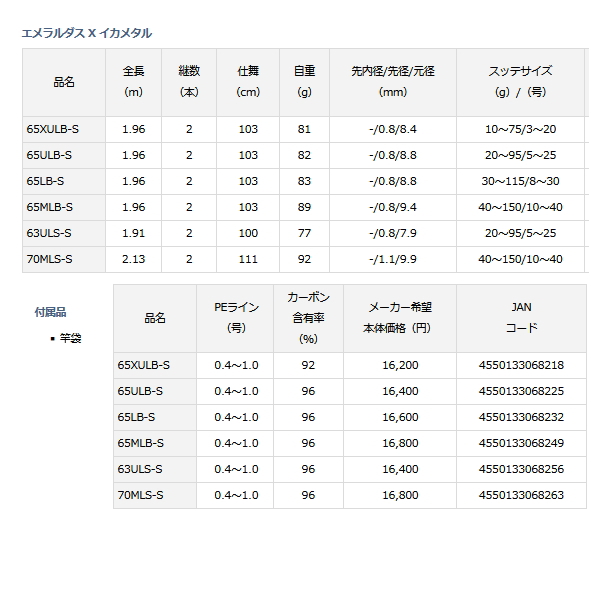This screenshot has width=600, height=600.
Task: Click the JANコード column header
Action: point(521,318)
